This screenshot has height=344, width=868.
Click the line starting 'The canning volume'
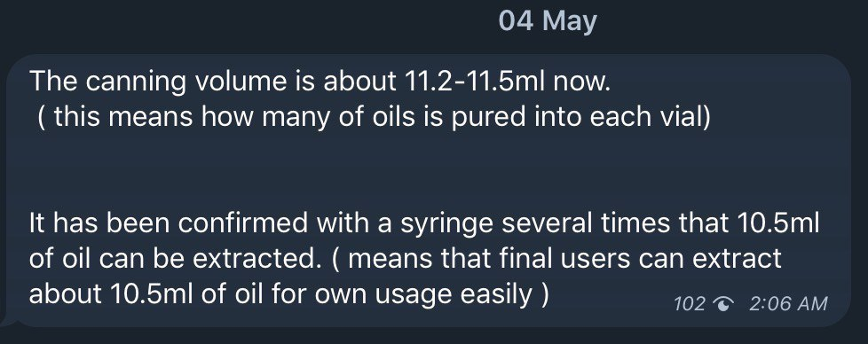(x=320, y=82)
